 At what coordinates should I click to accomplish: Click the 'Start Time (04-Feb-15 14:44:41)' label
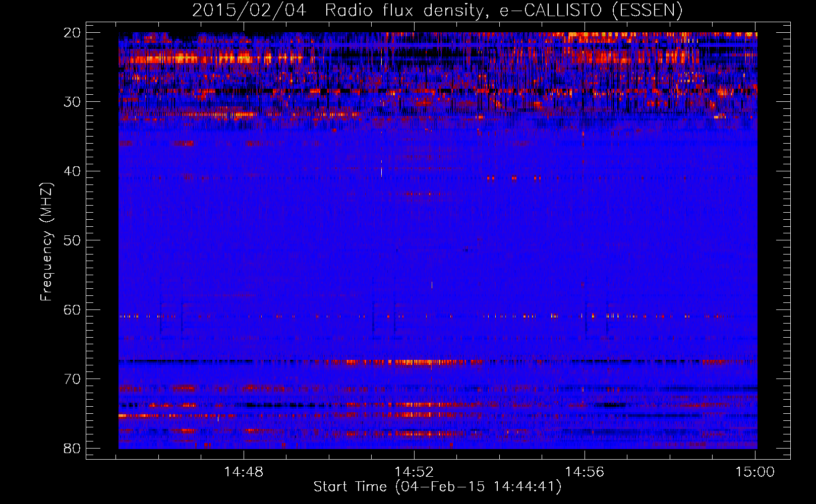click(437, 487)
